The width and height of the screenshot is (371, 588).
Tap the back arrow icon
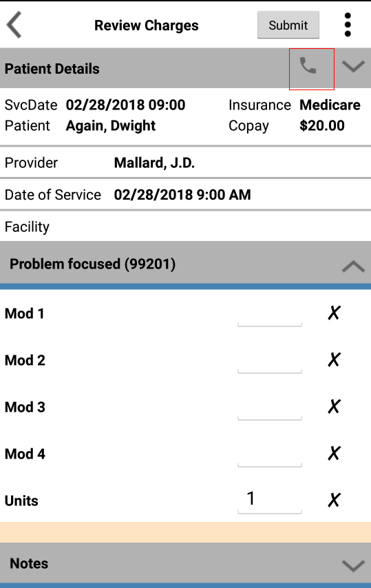tap(14, 25)
